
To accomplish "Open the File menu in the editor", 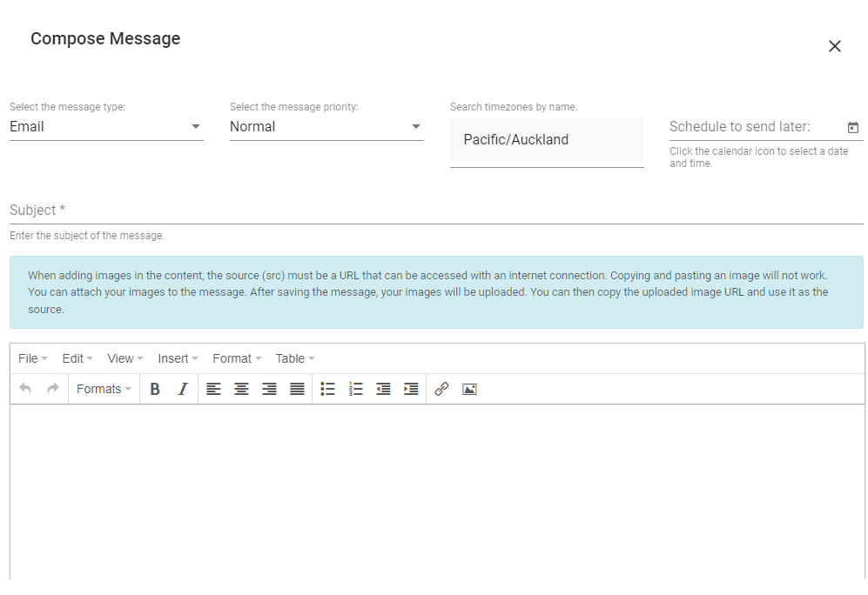I will [x=33, y=358].
